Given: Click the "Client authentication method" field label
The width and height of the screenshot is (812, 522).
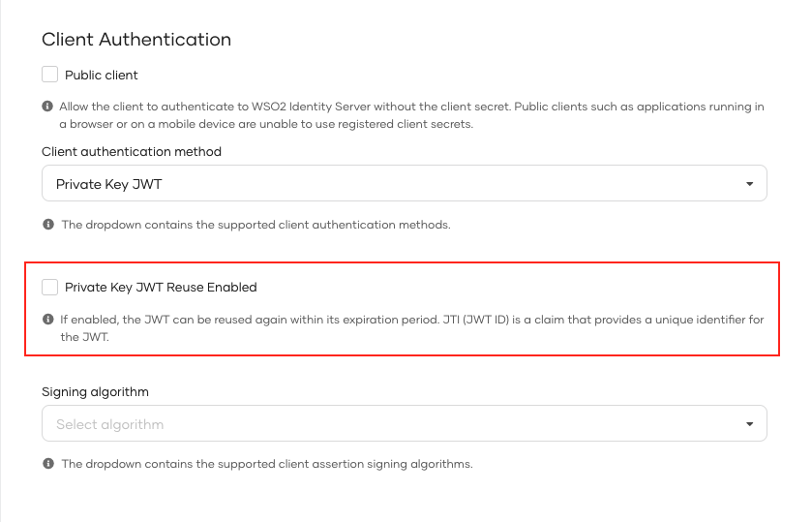Looking at the screenshot, I should (x=132, y=152).
